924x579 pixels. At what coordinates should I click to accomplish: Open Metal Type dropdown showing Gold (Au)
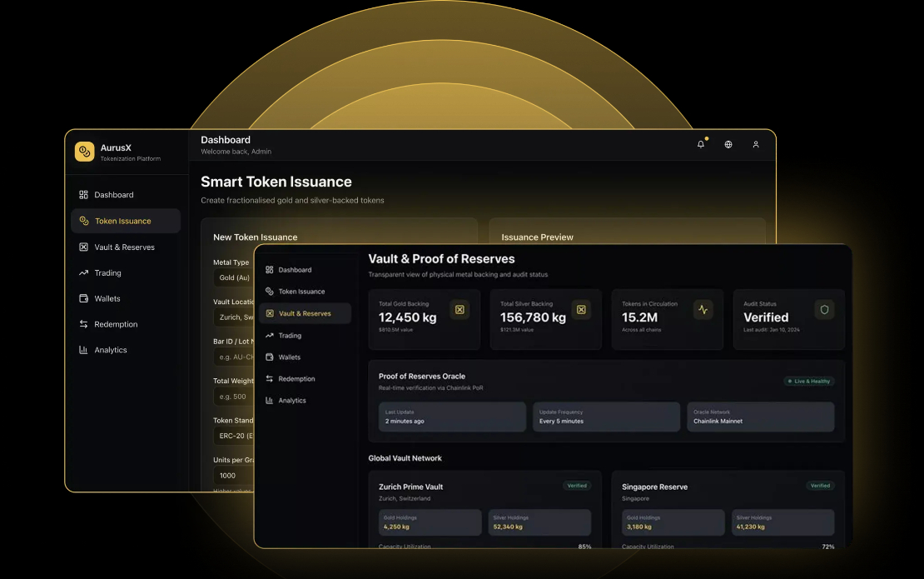coord(234,277)
